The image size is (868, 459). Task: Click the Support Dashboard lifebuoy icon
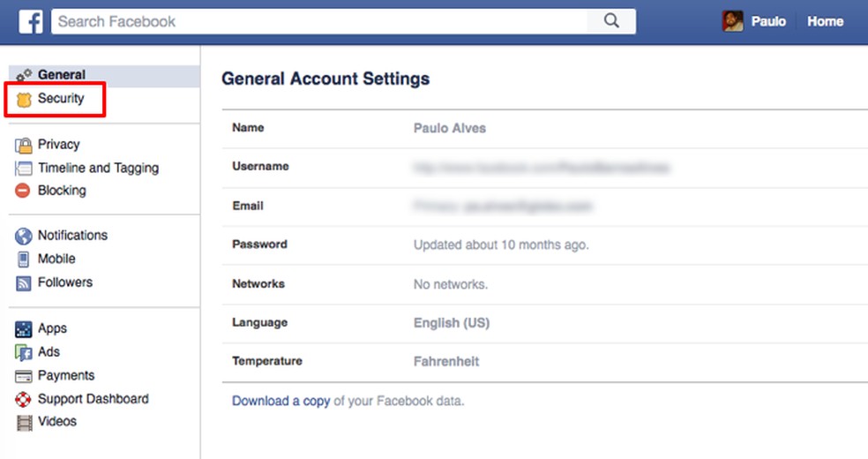pyautogui.click(x=24, y=399)
